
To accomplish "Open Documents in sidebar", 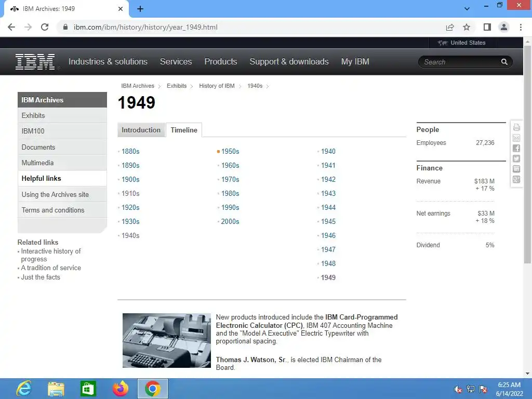I will [62, 147].
